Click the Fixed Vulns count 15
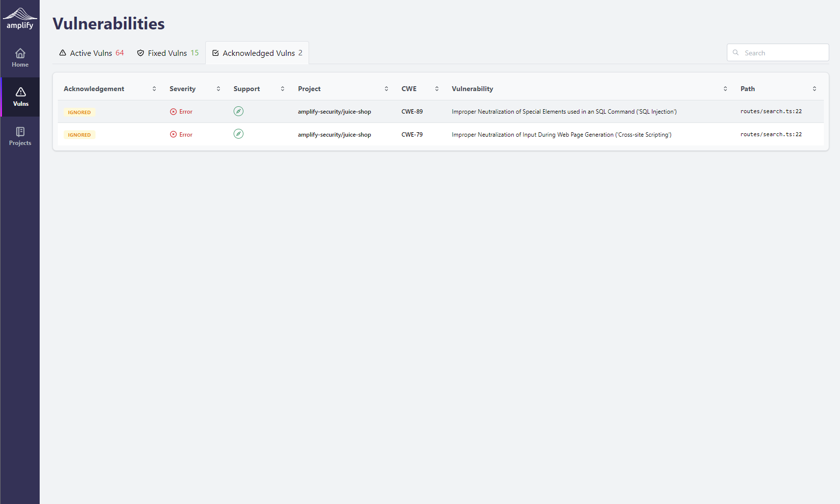Image resolution: width=840 pixels, height=504 pixels. pyautogui.click(x=194, y=53)
